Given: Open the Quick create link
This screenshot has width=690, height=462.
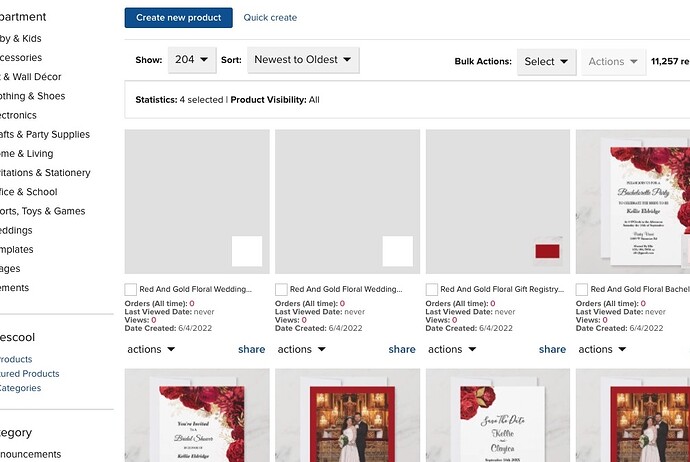Looking at the screenshot, I should click(270, 18).
